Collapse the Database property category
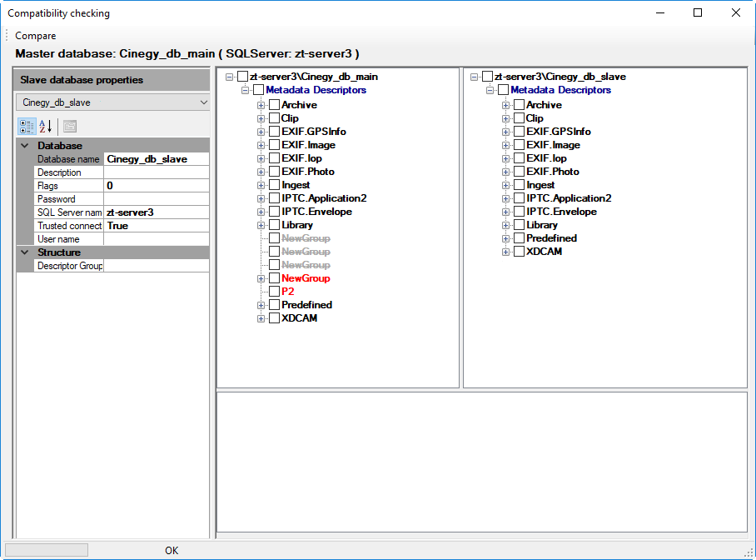This screenshot has width=756, height=560. 26,145
